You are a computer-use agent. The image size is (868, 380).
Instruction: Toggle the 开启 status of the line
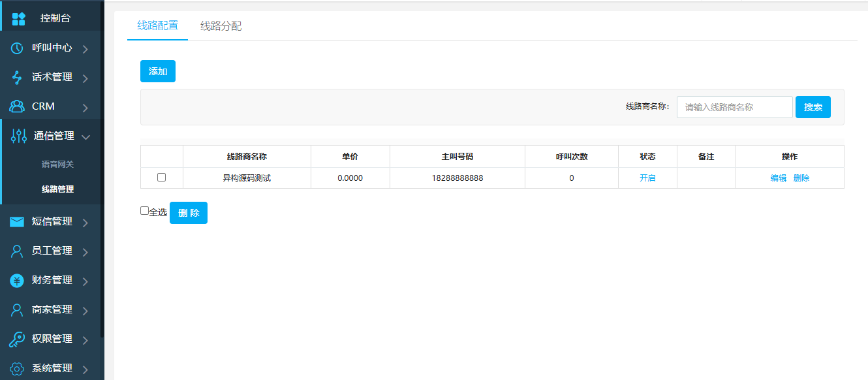click(647, 178)
